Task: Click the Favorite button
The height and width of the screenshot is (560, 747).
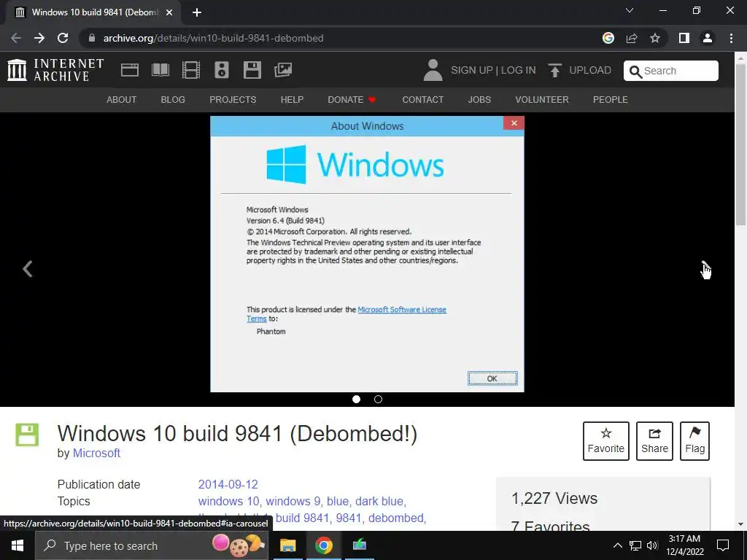Action: click(x=606, y=441)
